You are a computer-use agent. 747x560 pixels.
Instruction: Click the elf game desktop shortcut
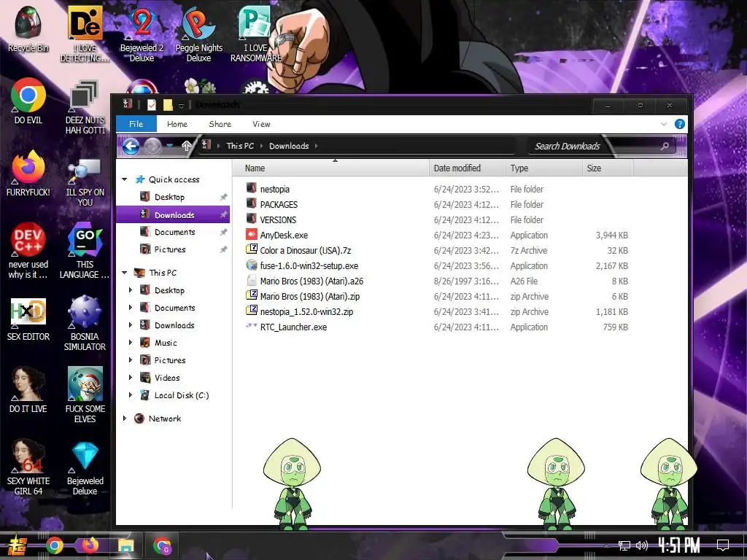(x=85, y=394)
